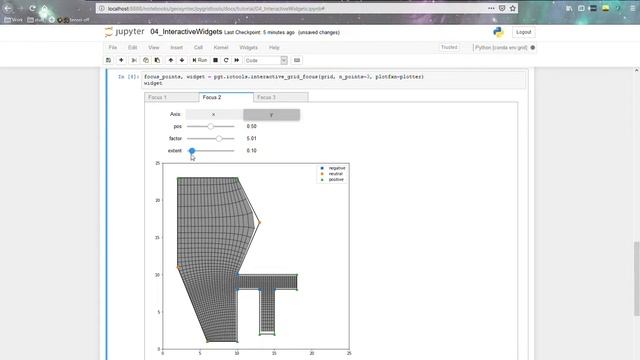Select the Focus 2 tab
The width and height of the screenshot is (640, 360).
[226, 97]
